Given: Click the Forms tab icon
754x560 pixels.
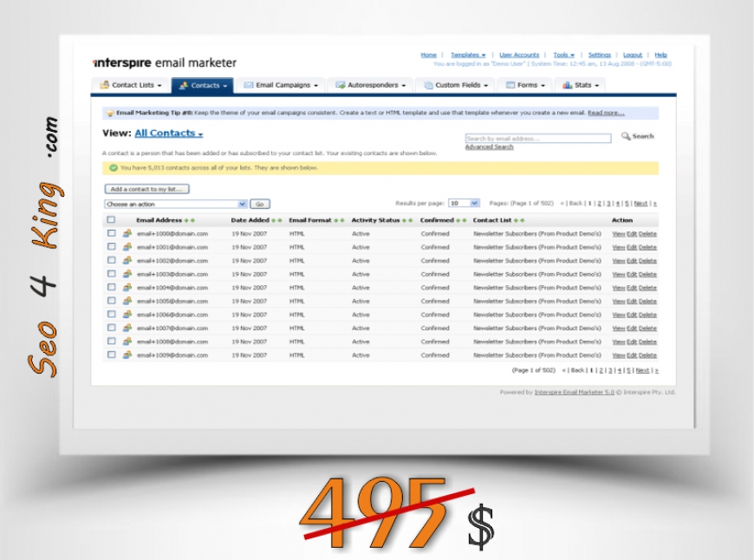Looking at the screenshot, I should tap(510, 85).
